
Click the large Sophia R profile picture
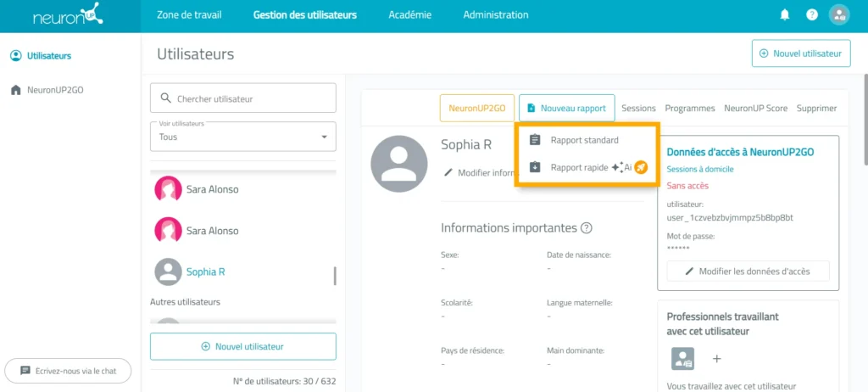coord(399,164)
